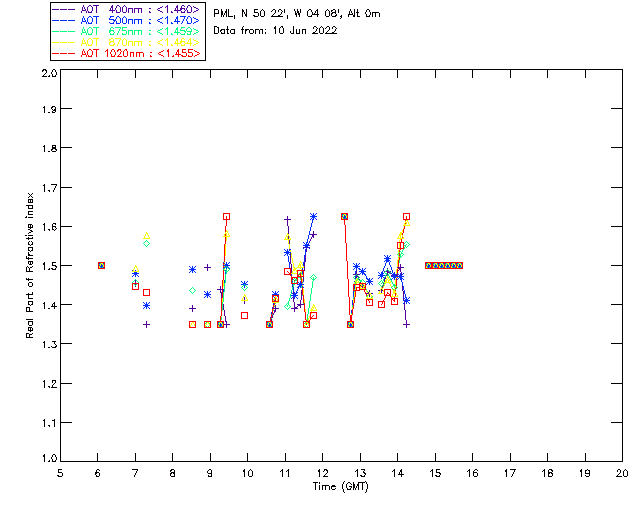
Task: Click the y-axis tick label 1.9
Action: coord(49,109)
